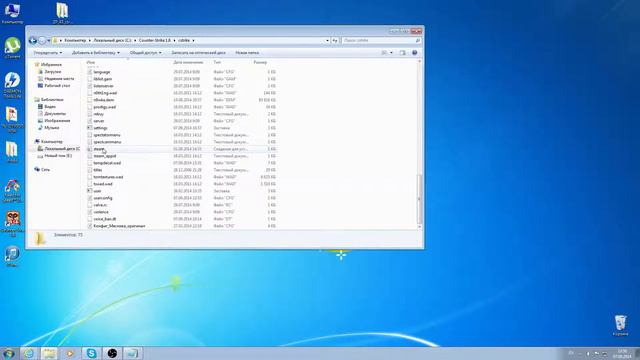Select Компьютер desktop icon
The height and width of the screenshot is (360, 640).
click(12, 13)
